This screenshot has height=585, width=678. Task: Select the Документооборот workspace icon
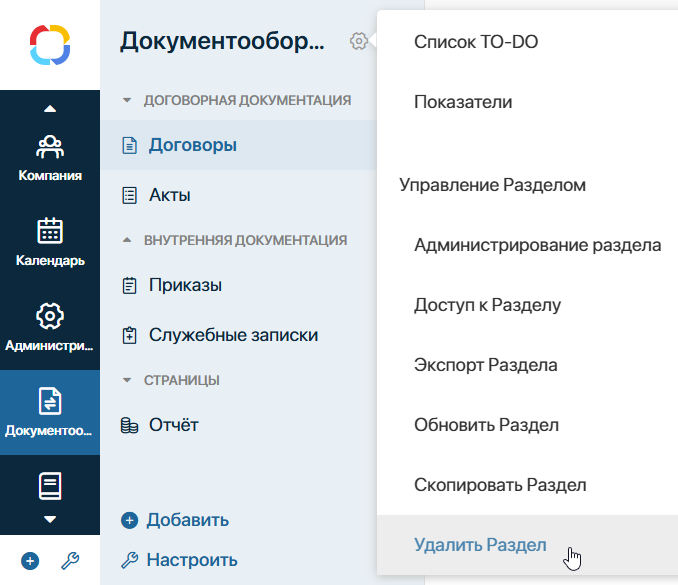pyautogui.click(x=50, y=401)
